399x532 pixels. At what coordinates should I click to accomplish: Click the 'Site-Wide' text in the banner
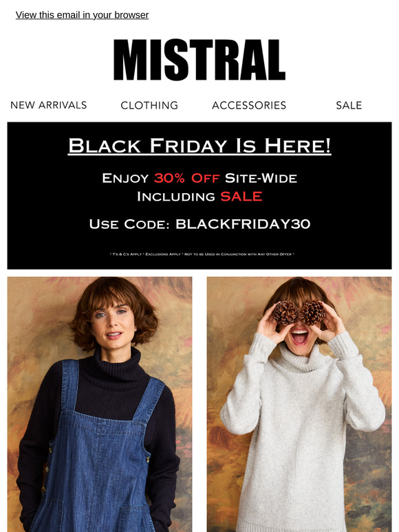click(x=261, y=178)
